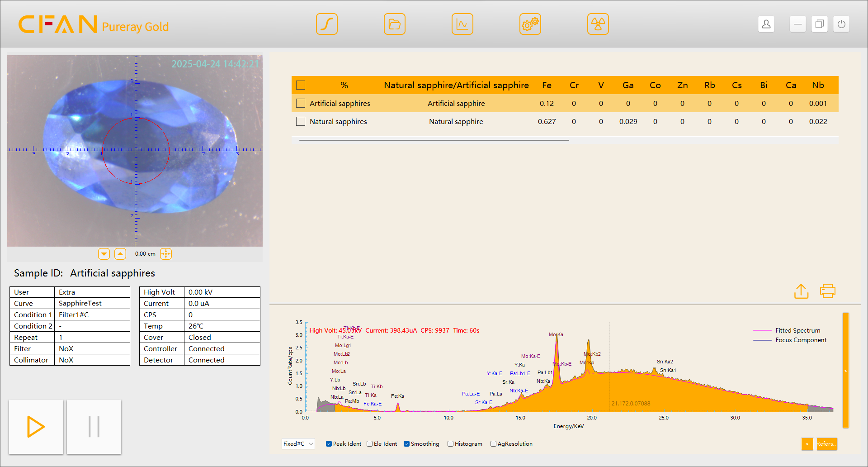Viewport: 868px width, 467px height.
Task: Print results with the printer icon
Action: coord(828,291)
